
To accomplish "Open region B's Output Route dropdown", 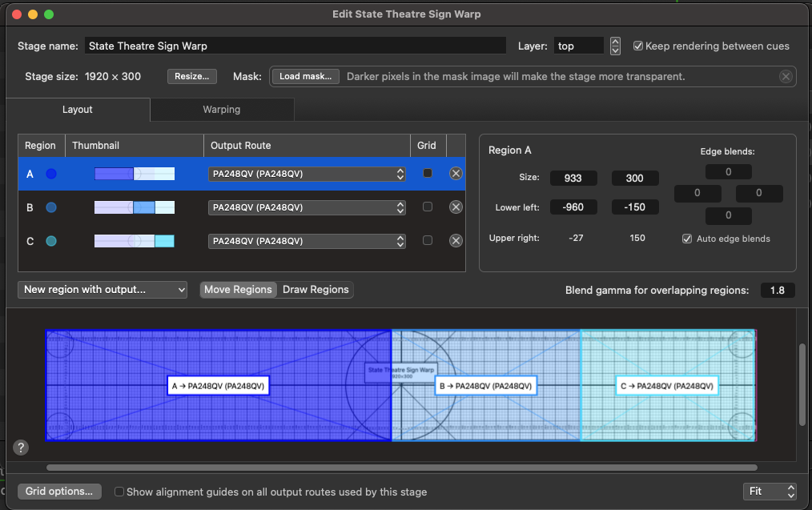I will [308, 207].
